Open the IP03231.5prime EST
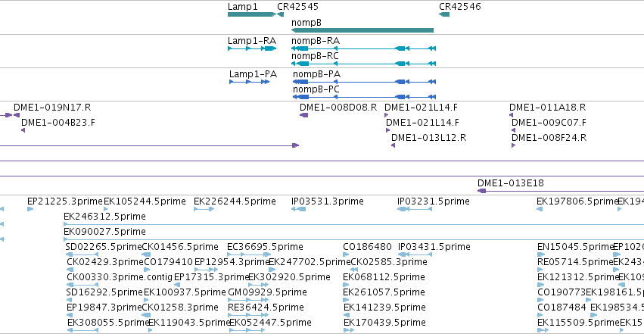This screenshot has height=334, width=644. 415,209
